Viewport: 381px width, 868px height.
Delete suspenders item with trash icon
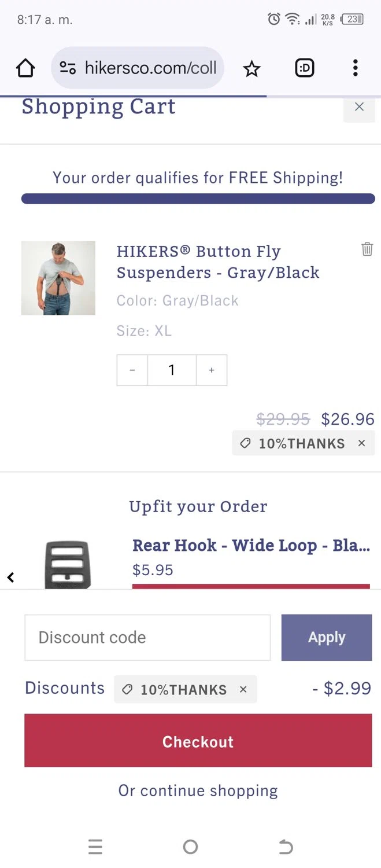pos(367,249)
